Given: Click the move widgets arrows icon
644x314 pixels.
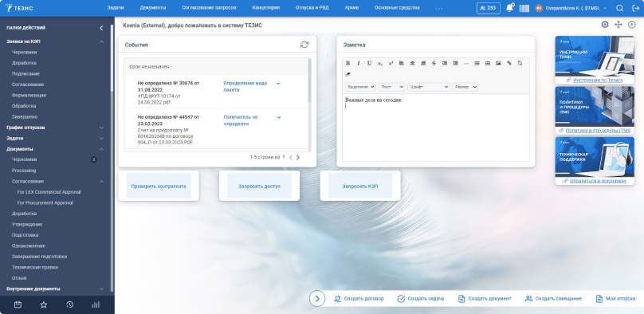Looking at the screenshot, I should 618,25.
